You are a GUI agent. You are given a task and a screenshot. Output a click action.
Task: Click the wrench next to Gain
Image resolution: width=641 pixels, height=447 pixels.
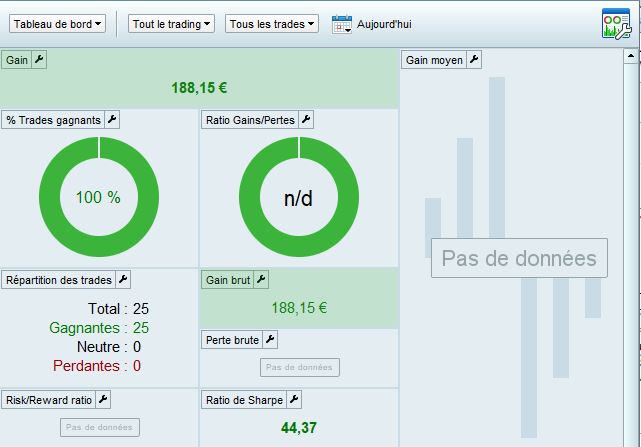click(39, 60)
